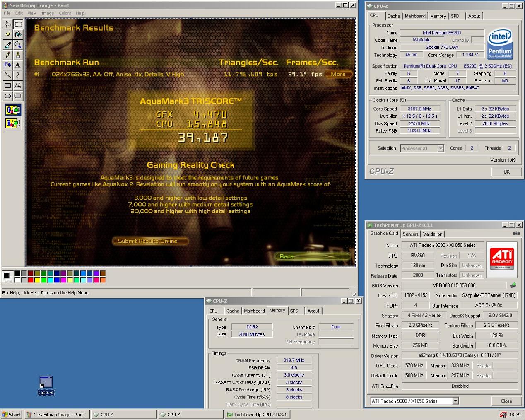Click the Device ID field 1002 - 4152

[416, 295]
